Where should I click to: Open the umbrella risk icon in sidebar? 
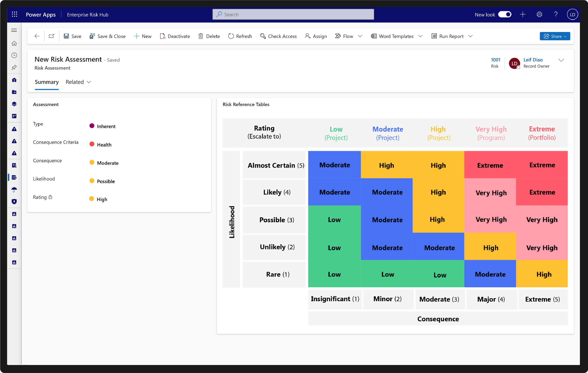pos(14,189)
